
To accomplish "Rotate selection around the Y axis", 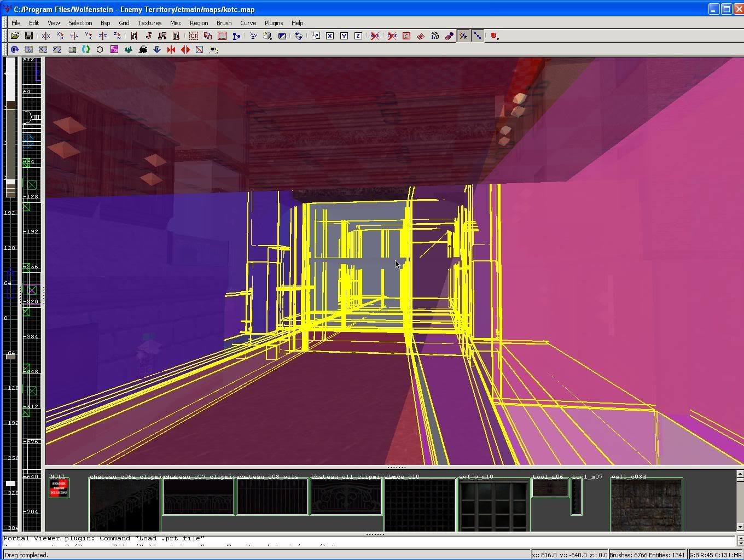I will click(89, 36).
